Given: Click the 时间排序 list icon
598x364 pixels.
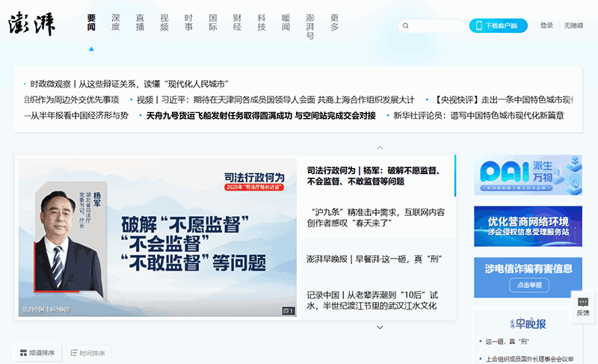Looking at the screenshot, I should 74,353.
